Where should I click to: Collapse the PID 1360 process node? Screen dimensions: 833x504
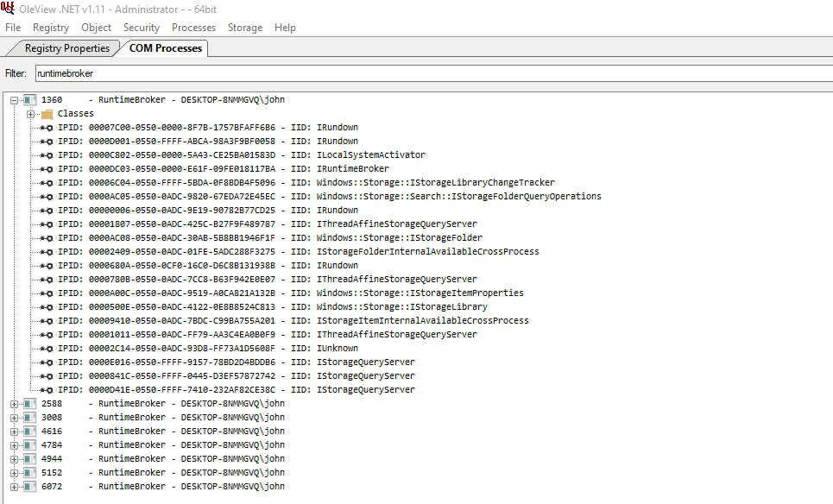click(14, 99)
